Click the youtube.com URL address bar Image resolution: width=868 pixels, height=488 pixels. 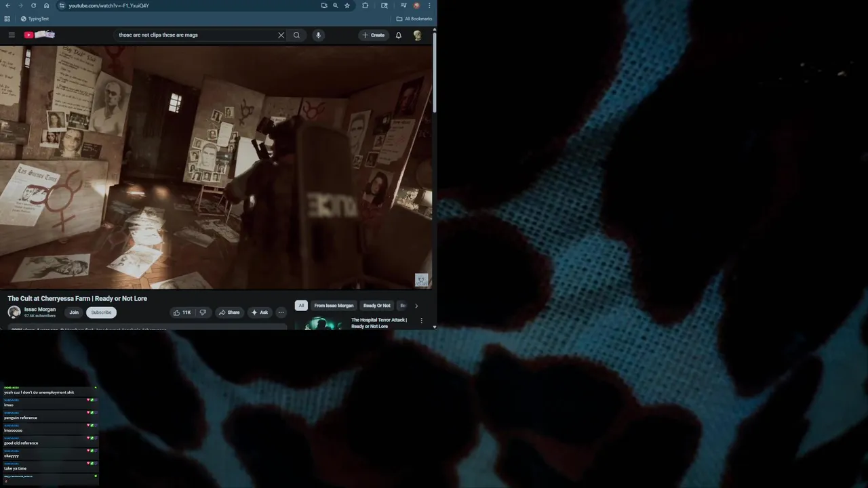point(190,5)
